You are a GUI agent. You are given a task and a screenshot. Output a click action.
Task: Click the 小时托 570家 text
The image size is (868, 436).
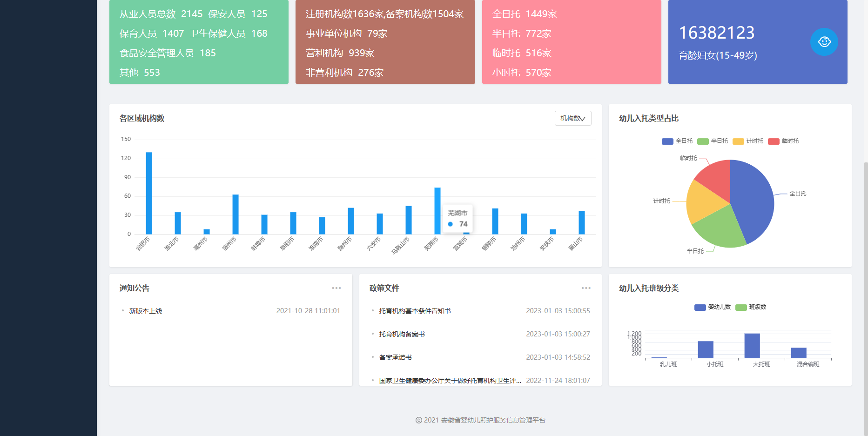coord(522,73)
